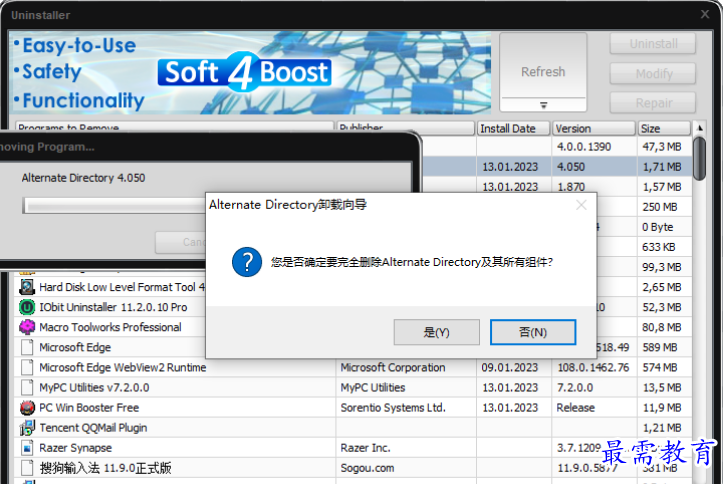This screenshot has width=723, height=484.
Task: Click the MyPC Utilities file icon
Action: point(27,387)
